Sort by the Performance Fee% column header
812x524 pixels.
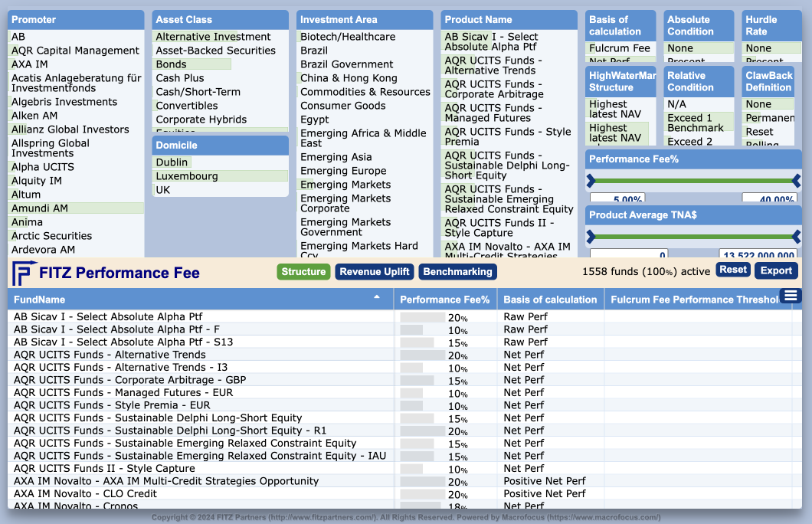pos(444,300)
